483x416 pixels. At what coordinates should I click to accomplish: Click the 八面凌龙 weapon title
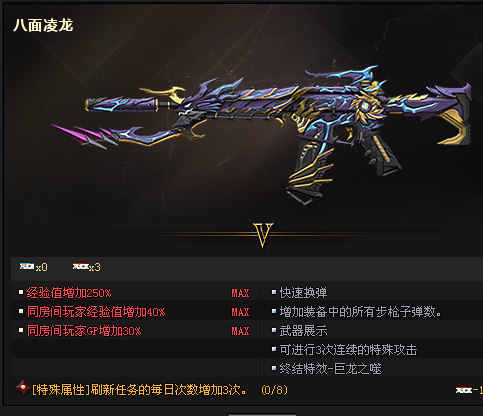(x=43, y=25)
